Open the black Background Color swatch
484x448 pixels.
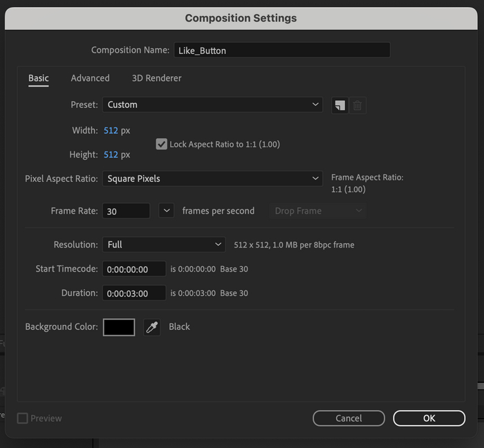tap(119, 327)
